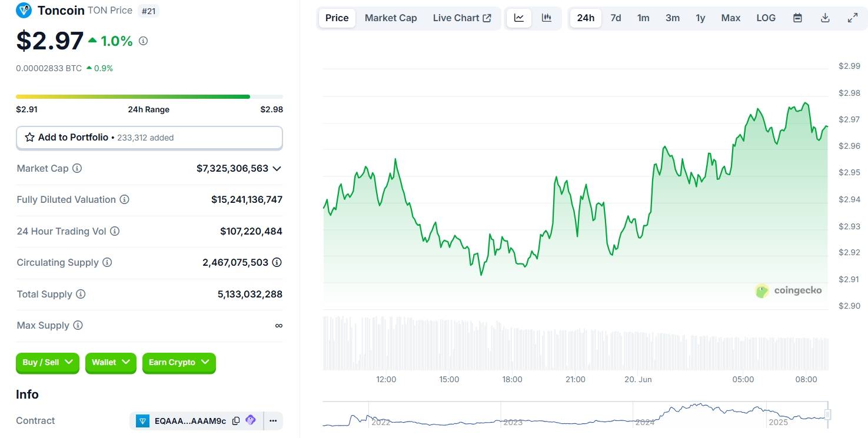Expand chart to fullscreen
Viewport: 868px width, 438px height.
pyautogui.click(x=852, y=18)
